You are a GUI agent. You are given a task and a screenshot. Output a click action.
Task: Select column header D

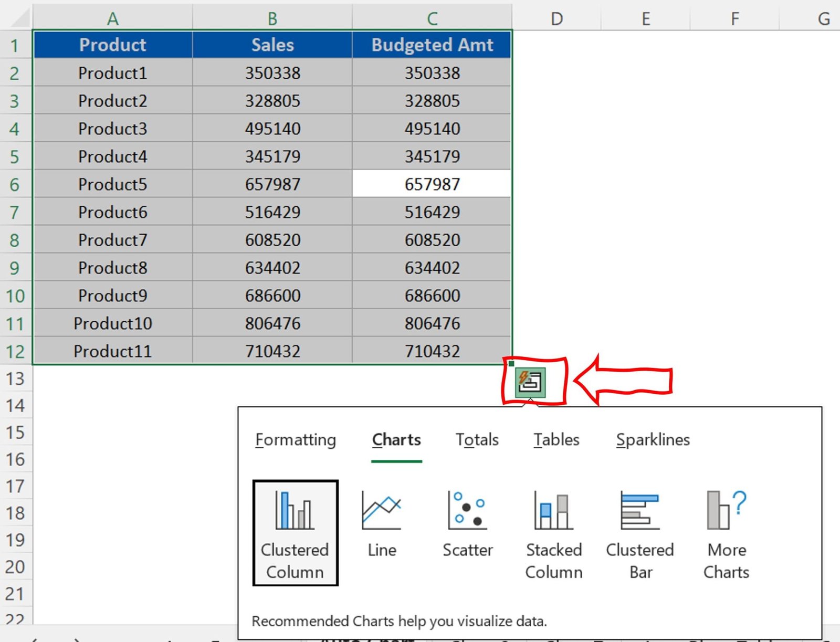coord(556,18)
